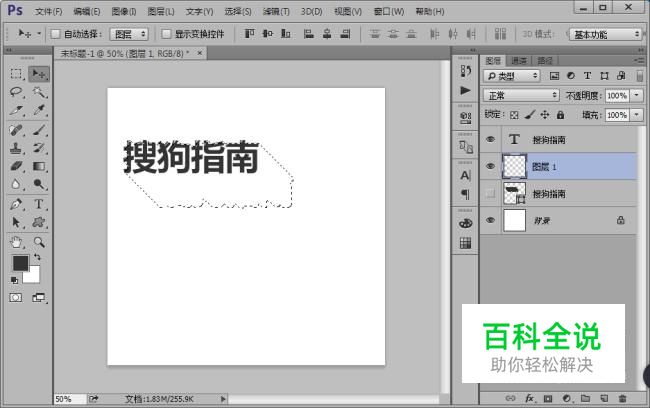
Task: Select the Custom Shape tool
Action: click(39, 222)
